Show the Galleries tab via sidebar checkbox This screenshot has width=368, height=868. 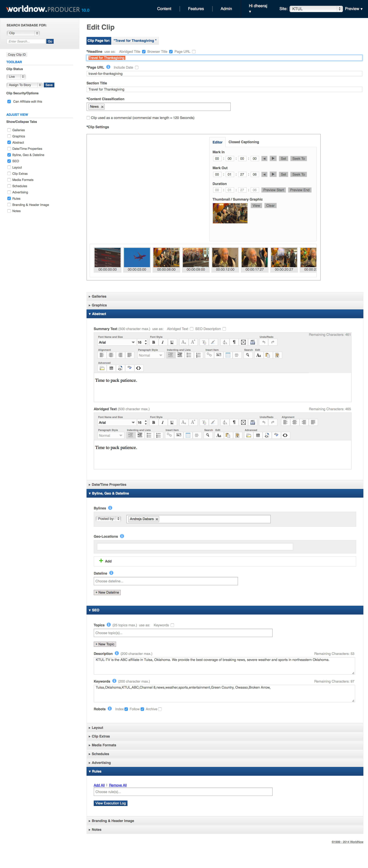(9, 130)
